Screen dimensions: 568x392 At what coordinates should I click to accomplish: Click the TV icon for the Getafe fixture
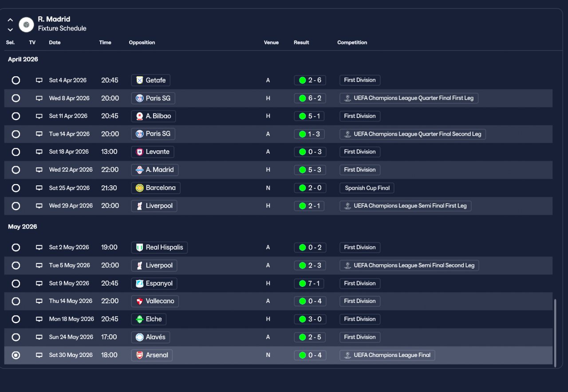pos(39,80)
